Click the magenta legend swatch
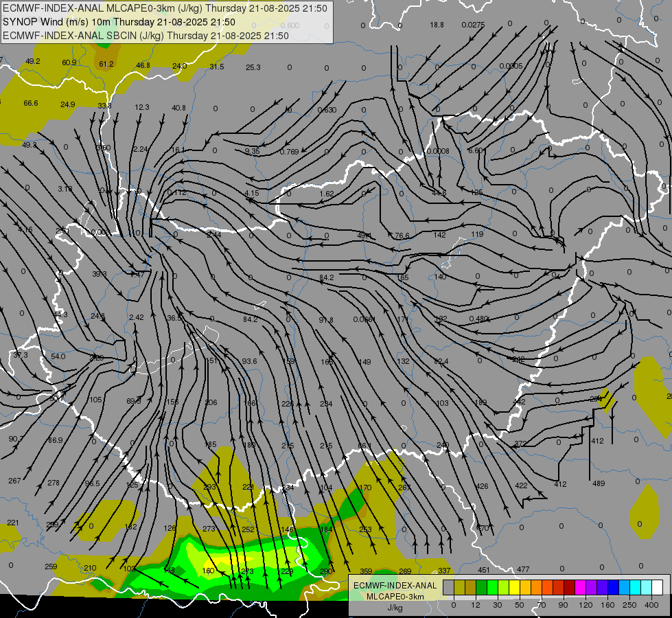 (x=581, y=587)
